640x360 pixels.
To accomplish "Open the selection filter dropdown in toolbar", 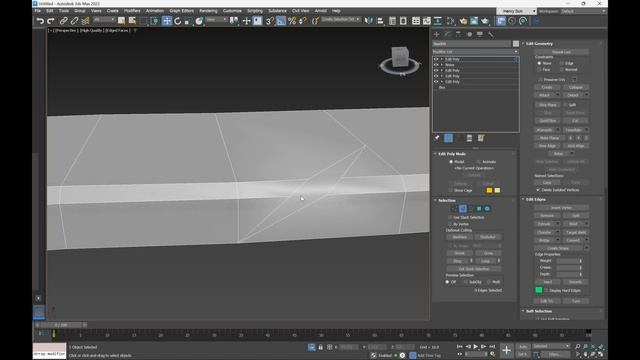I will pos(104,20).
